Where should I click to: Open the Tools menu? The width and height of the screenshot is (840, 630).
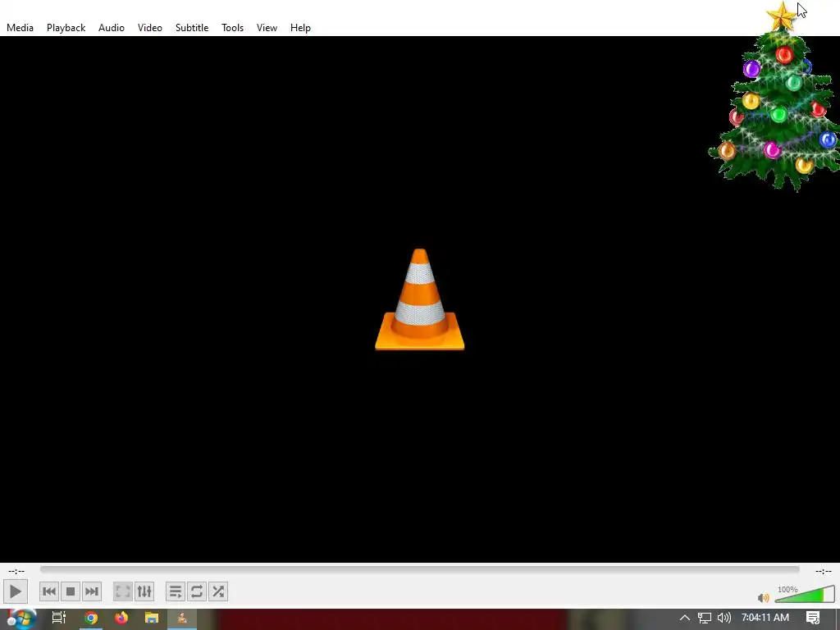(232, 28)
